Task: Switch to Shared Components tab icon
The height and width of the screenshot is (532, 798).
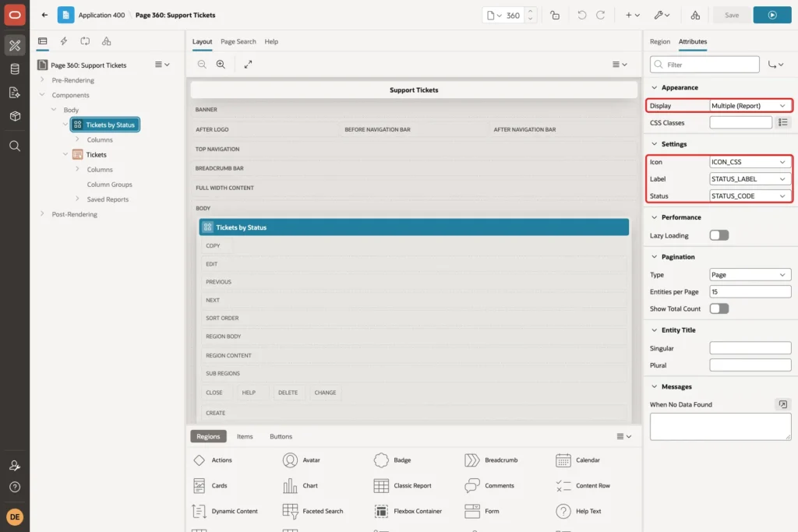Action: (x=106, y=41)
